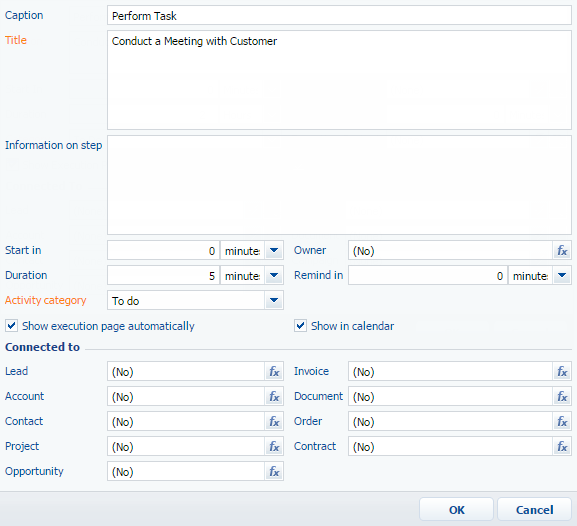Open the Remind in time unit dropdown
Screen dimensions: 577x526
[x=562, y=276]
